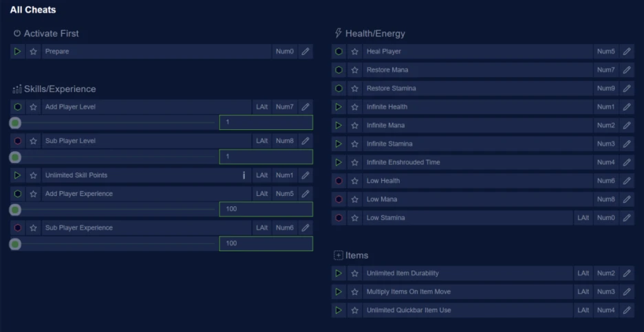The image size is (644, 332).
Task: Edit hotkey for Heal Player cheat
Action: [x=627, y=52]
